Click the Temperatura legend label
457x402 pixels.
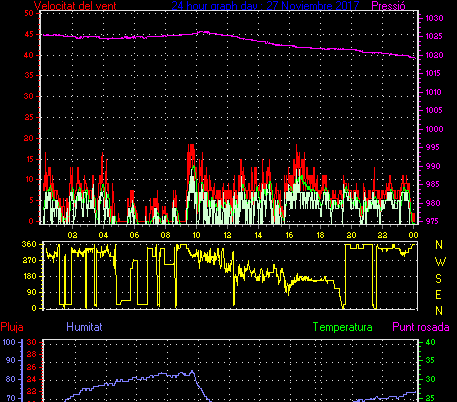342,327
